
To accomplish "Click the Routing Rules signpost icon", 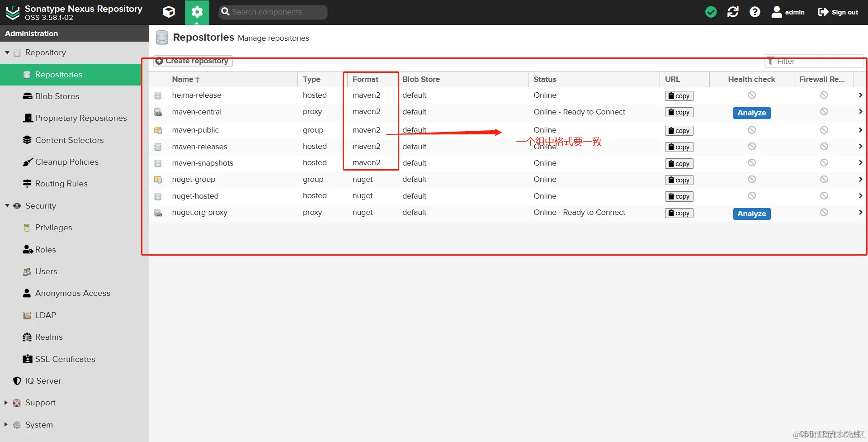I will [27, 184].
